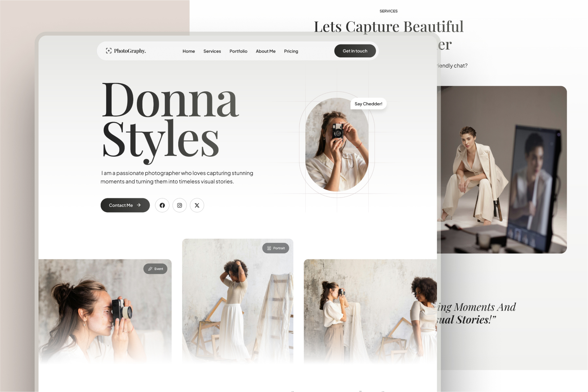
Task: Open Services in the navigation bar
Action: click(212, 51)
